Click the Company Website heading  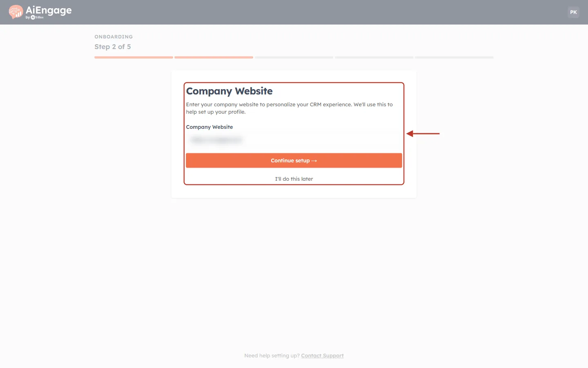pyautogui.click(x=229, y=91)
